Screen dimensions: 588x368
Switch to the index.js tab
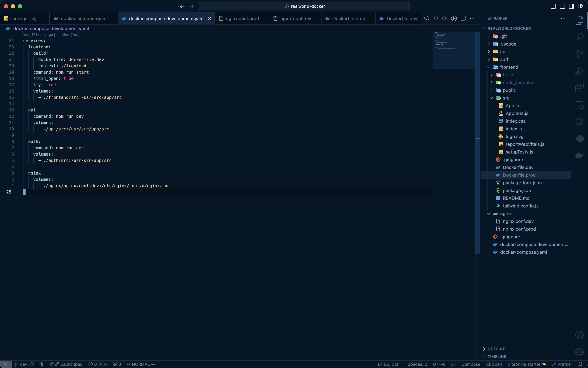click(24, 19)
